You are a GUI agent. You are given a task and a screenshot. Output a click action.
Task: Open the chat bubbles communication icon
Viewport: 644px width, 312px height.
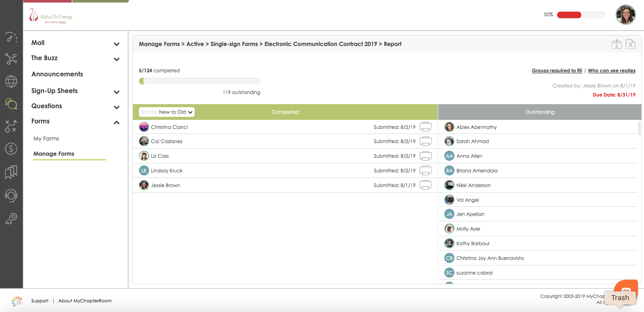tap(11, 104)
